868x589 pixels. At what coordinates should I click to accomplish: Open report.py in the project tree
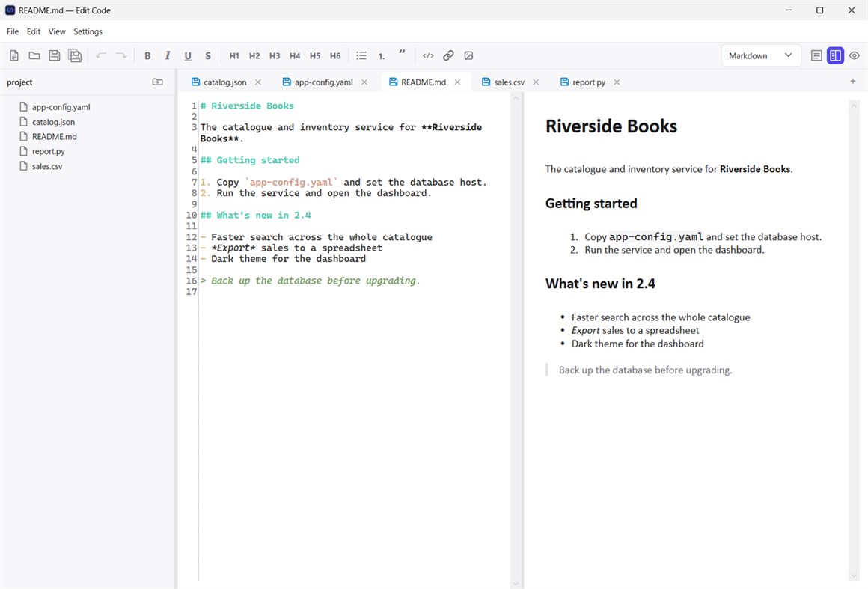coord(48,151)
